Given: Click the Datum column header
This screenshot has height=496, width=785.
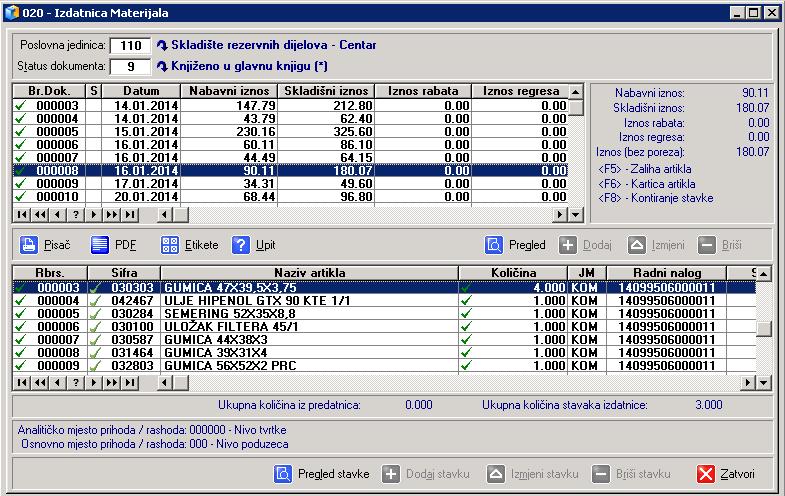Looking at the screenshot, I should click(141, 91).
